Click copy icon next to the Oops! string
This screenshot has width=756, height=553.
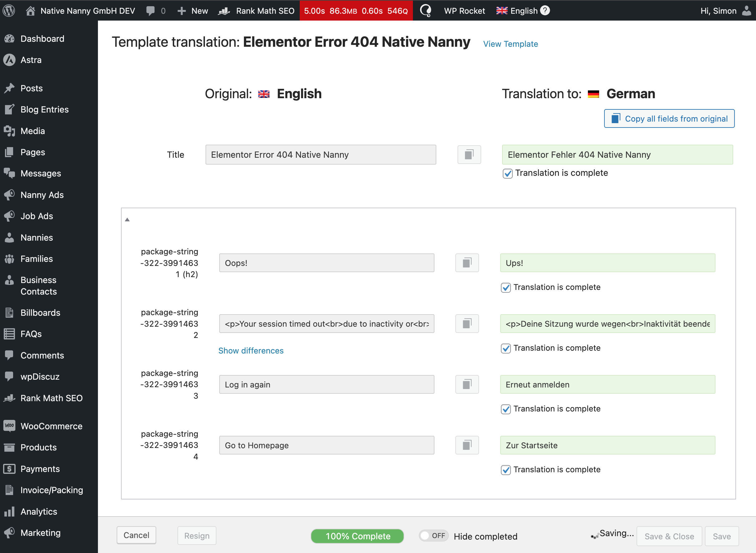(x=467, y=263)
